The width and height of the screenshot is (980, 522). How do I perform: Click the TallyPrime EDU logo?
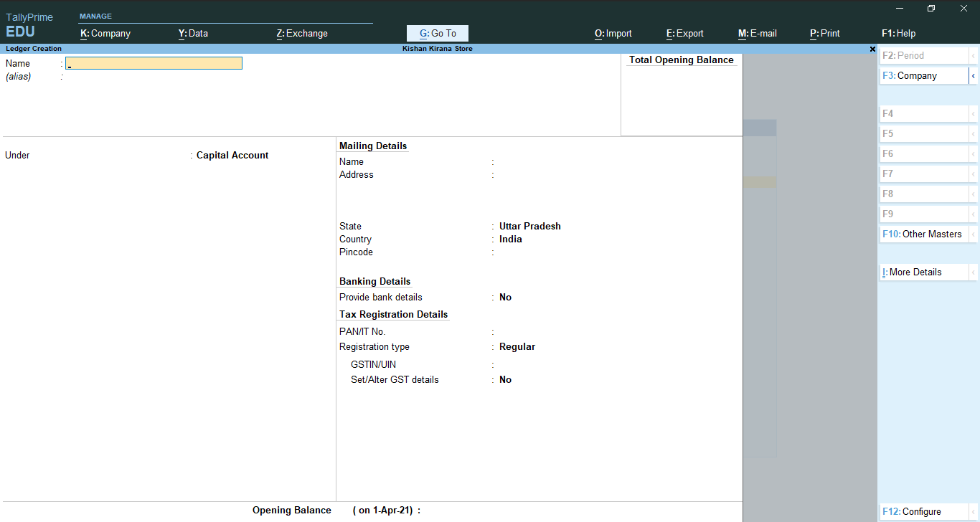click(29, 25)
